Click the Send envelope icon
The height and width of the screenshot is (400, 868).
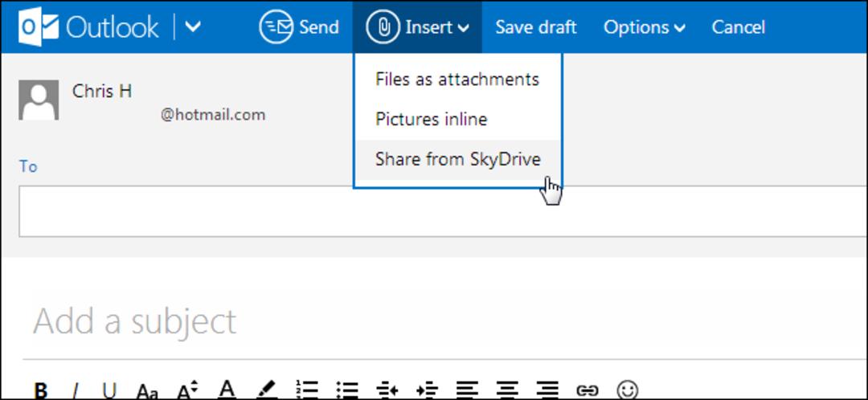click(x=276, y=27)
